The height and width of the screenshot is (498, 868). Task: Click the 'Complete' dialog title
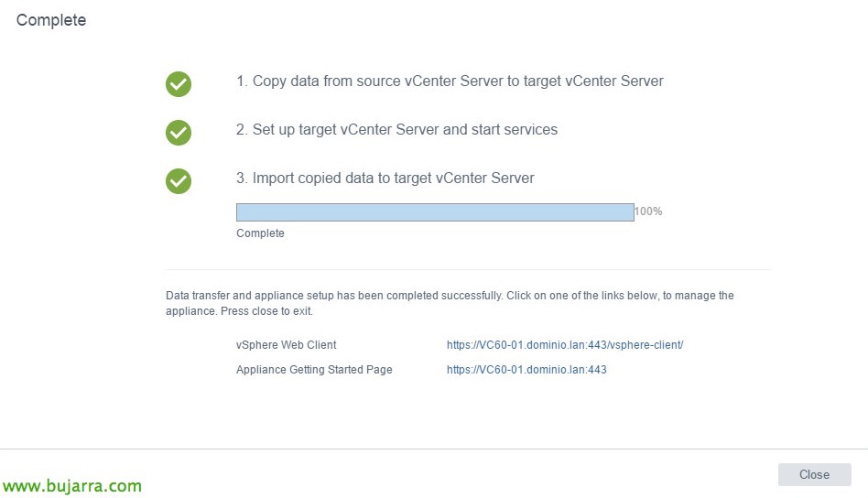point(51,20)
